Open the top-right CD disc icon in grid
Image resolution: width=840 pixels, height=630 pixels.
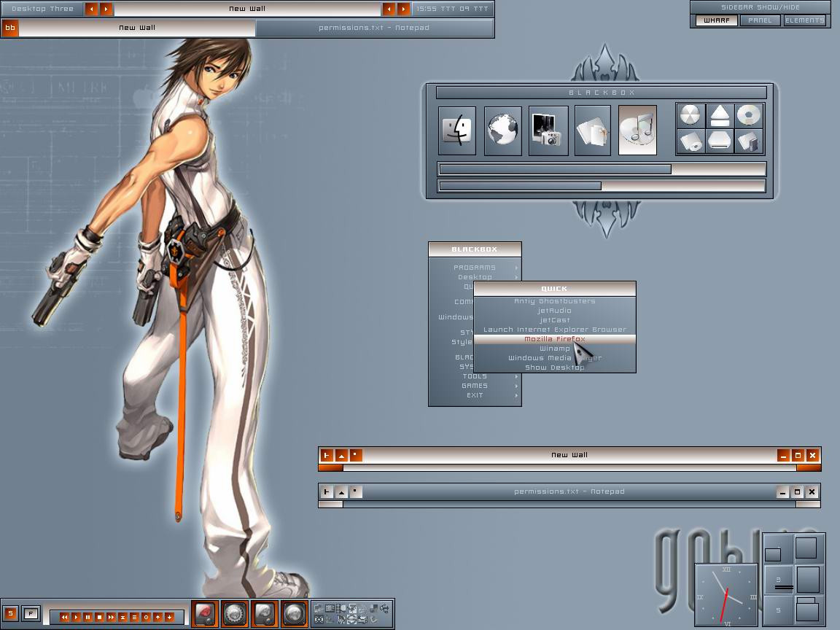pyautogui.click(x=748, y=116)
